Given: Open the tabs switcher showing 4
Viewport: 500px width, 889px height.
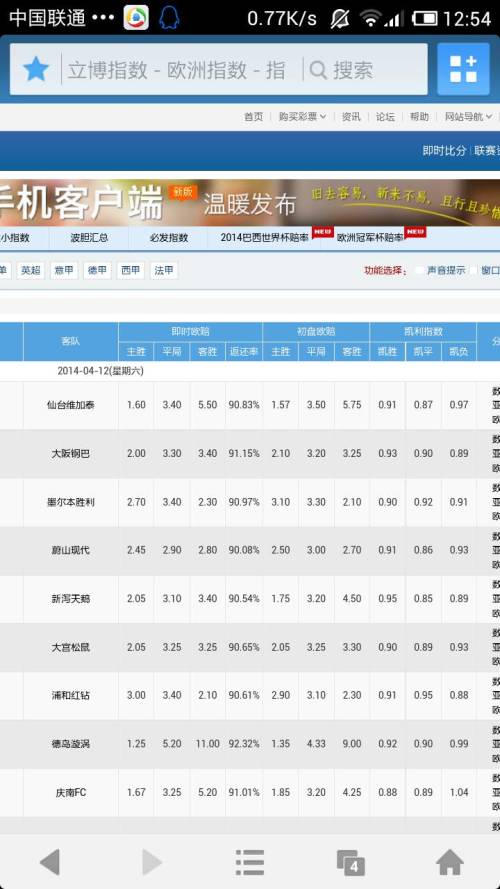Looking at the screenshot, I should click(x=351, y=862).
